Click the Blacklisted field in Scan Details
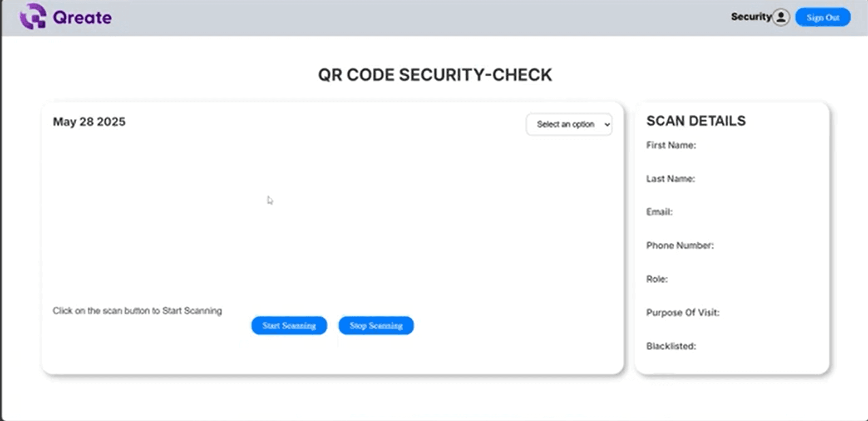The height and width of the screenshot is (421, 868). click(671, 346)
